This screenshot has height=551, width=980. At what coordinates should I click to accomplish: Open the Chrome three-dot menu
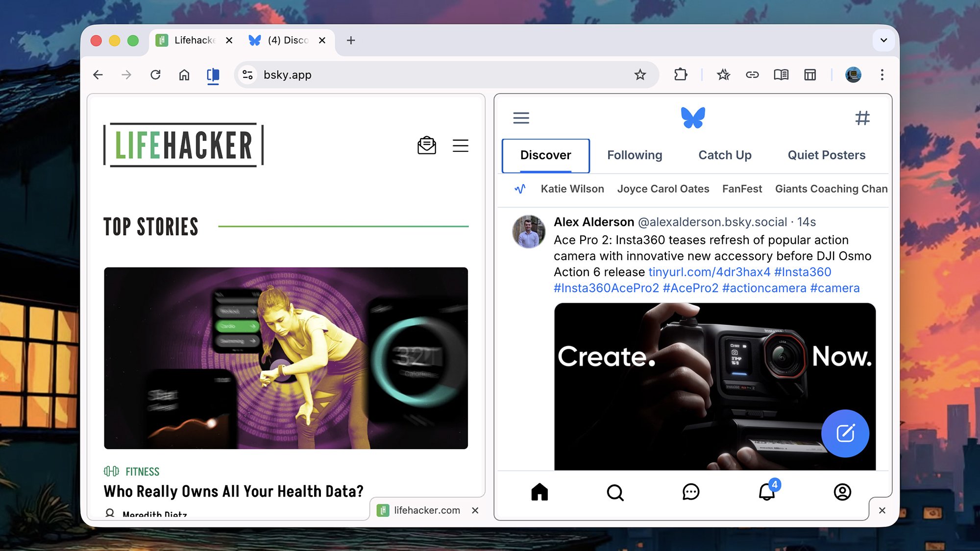[x=882, y=74]
